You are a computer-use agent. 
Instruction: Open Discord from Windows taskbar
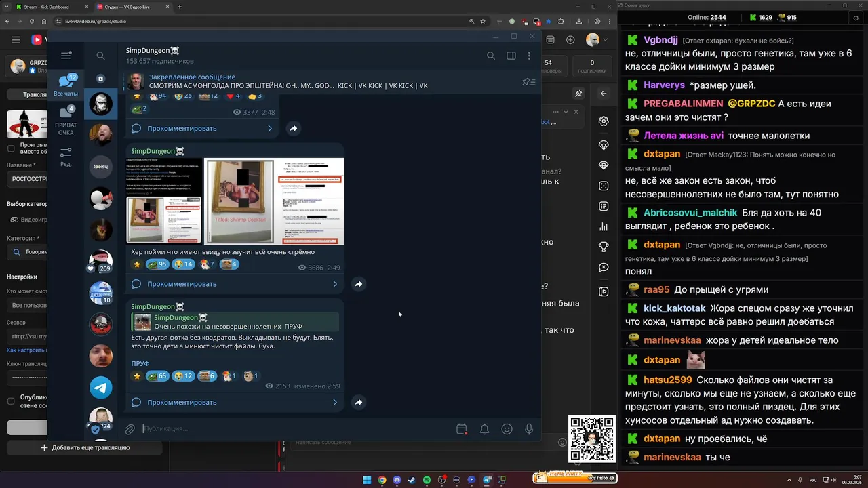pyautogui.click(x=397, y=480)
